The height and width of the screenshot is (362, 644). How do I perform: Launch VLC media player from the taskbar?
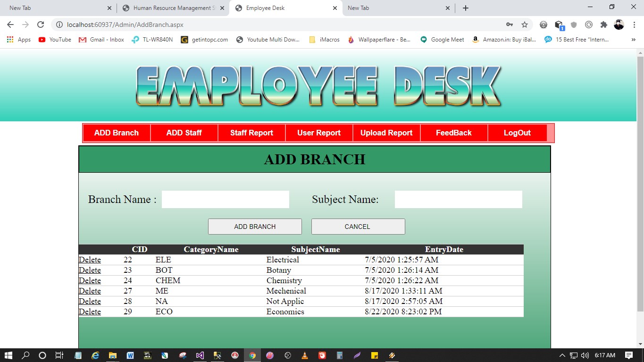coord(305,355)
